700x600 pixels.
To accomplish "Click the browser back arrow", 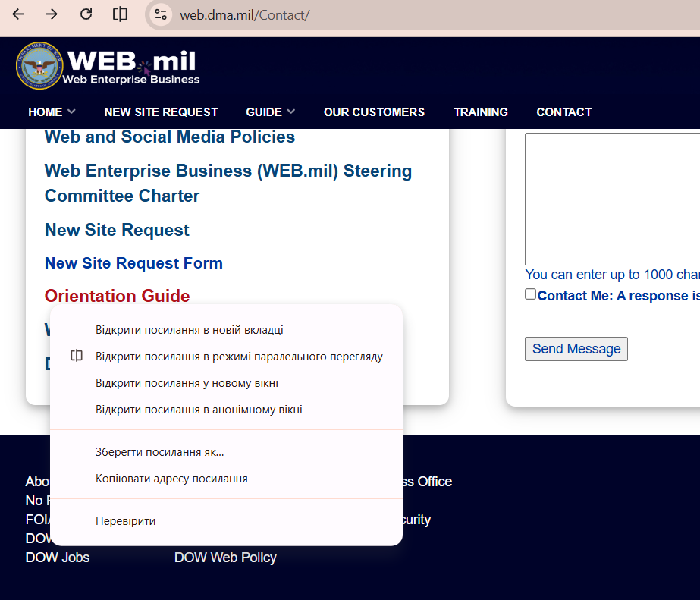I will [x=18, y=14].
